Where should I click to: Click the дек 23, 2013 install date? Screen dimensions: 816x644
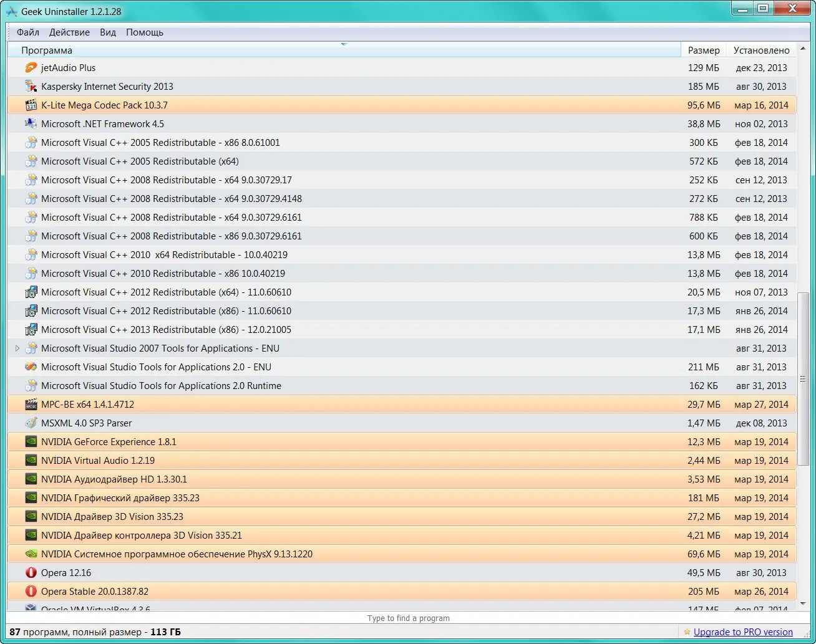pyautogui.click(x=761, y=67)
